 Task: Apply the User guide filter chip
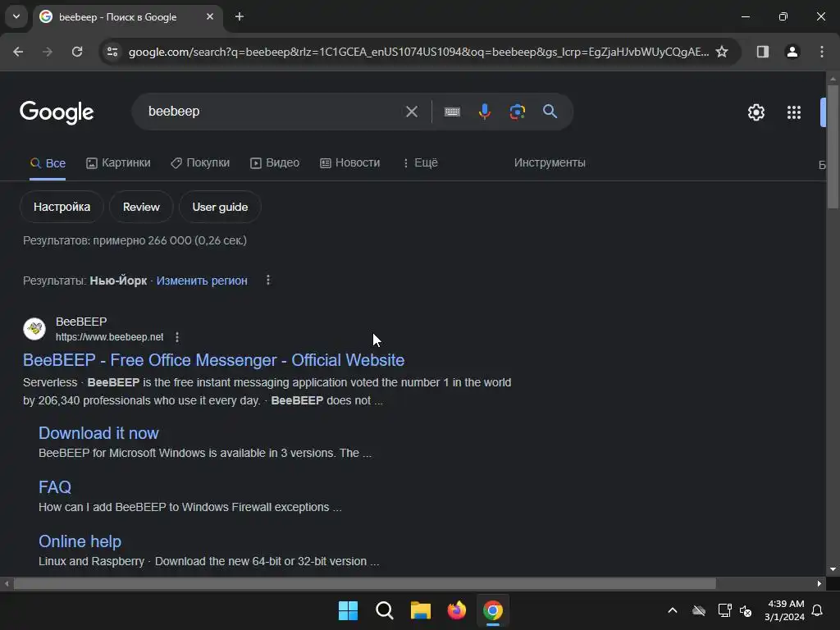pos(220,207)
